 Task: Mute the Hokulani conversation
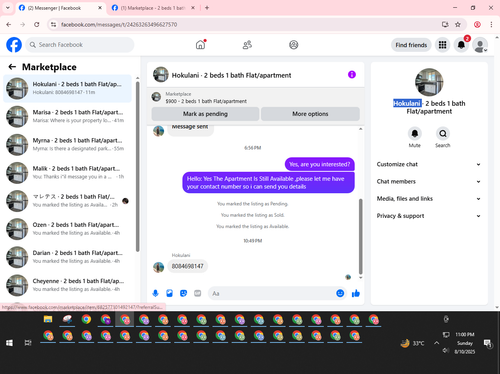(x=415, y=134)
